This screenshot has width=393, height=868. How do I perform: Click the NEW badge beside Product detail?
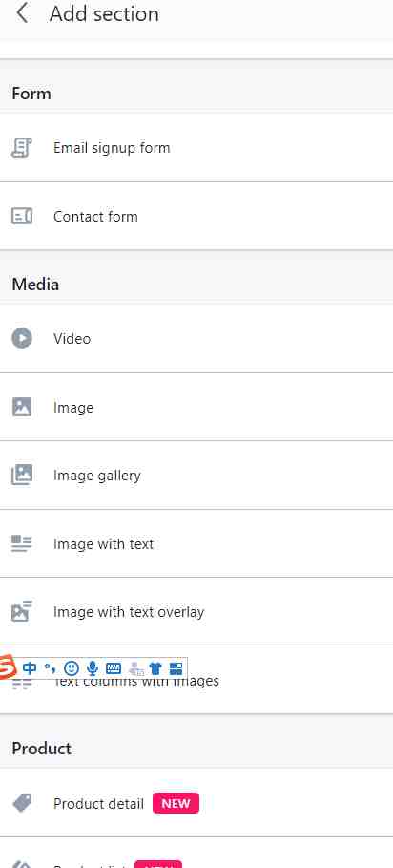pos(176,803)
